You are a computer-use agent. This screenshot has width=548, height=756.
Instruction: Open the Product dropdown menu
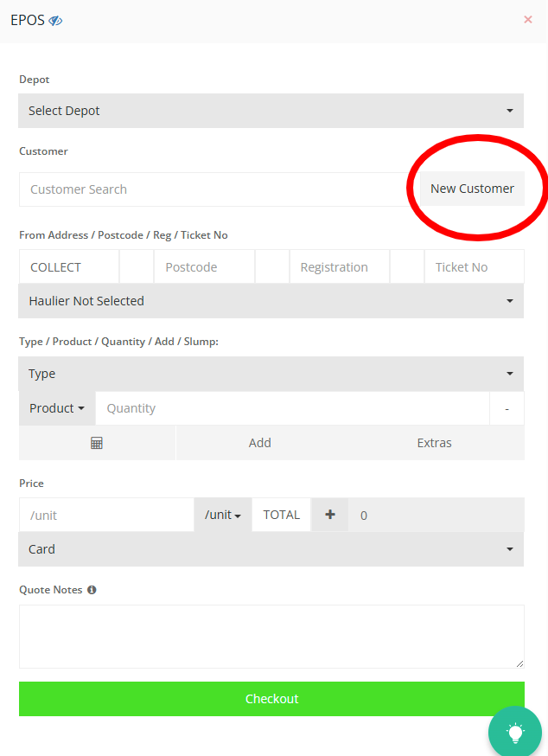tap(57, 408)
